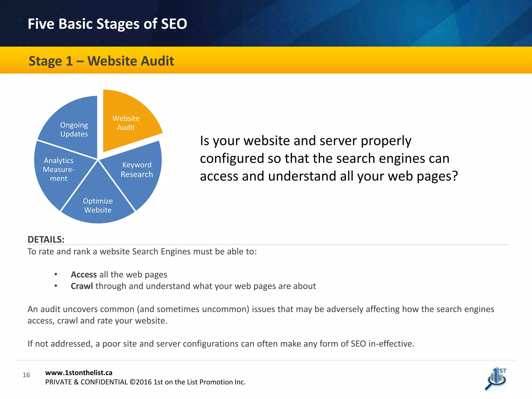532x399 pixels.
Task: Click the 'DETAILS:' label
Action: (x=46, y=240)
